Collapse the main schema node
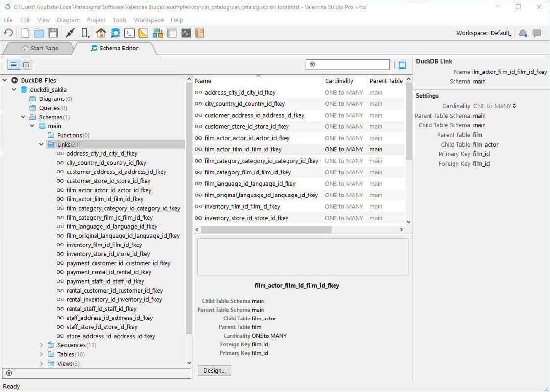This screenshot has height=392, width=550. click(32, 126)
